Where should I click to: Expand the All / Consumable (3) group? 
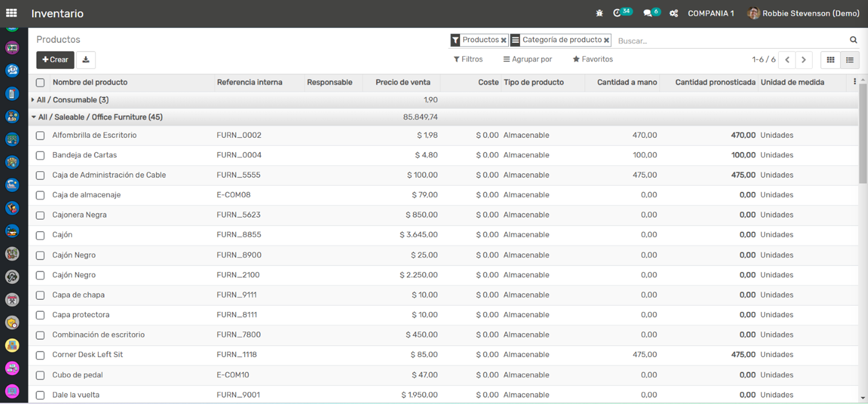coord(72,100)
